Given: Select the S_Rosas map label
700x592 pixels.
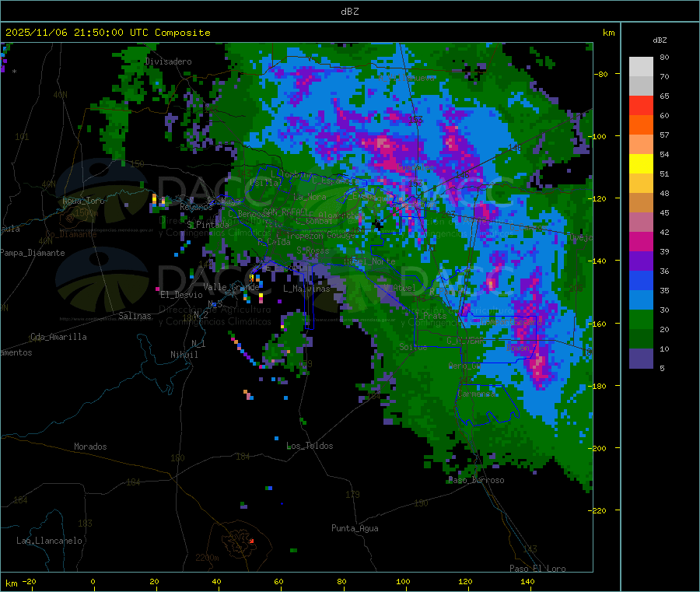Looking at the screenshot, I should [x=313, y=250].
